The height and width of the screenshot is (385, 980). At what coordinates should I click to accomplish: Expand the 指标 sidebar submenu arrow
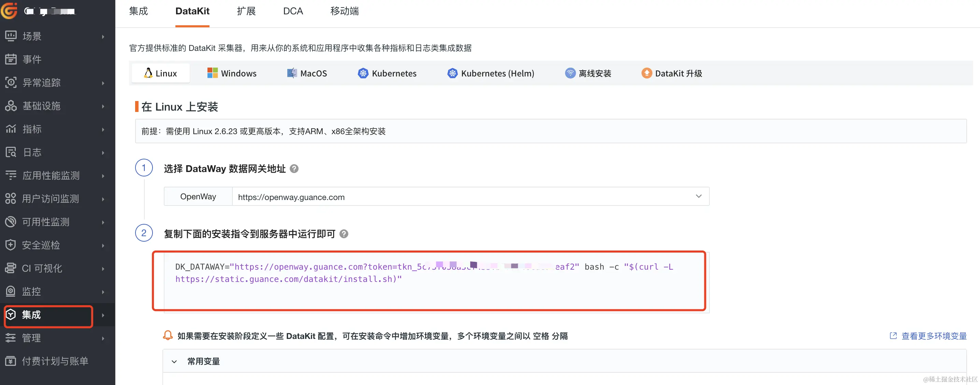[x=103, y=129]
